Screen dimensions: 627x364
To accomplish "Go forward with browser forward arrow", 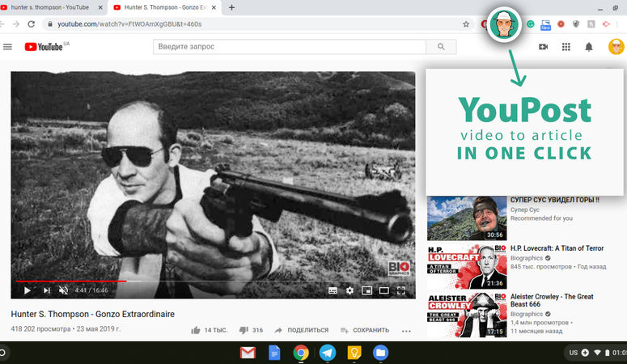I will tap(16, 24).
